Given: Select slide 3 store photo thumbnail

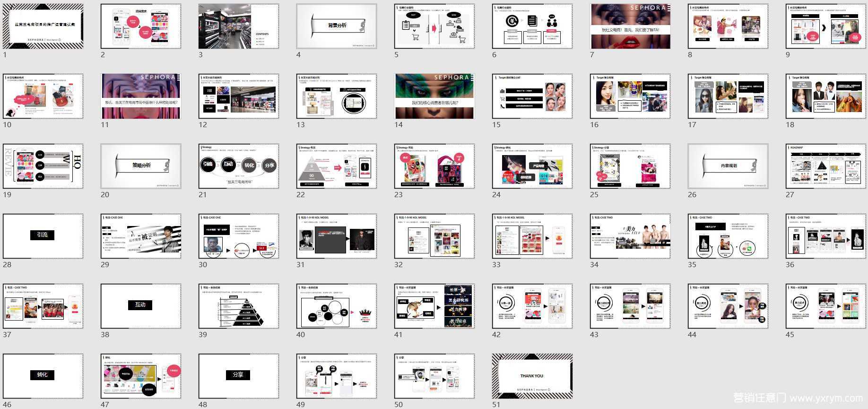Looking at the screenshot, I should click(x=239, y=26).
